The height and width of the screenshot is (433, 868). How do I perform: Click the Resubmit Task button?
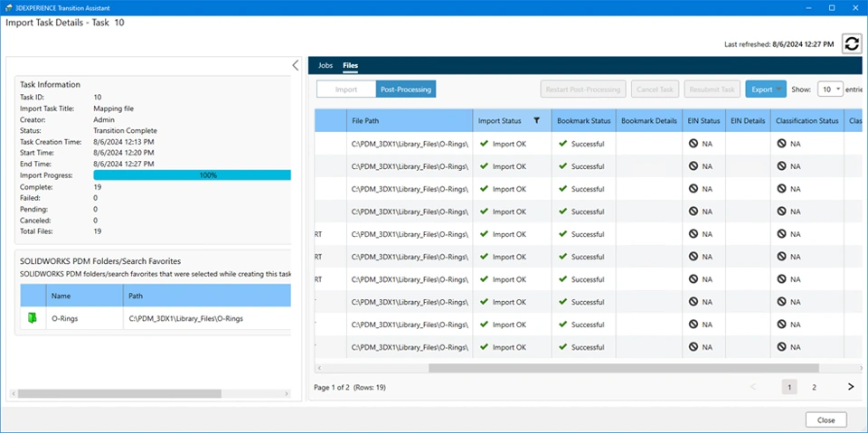[712, 89]
